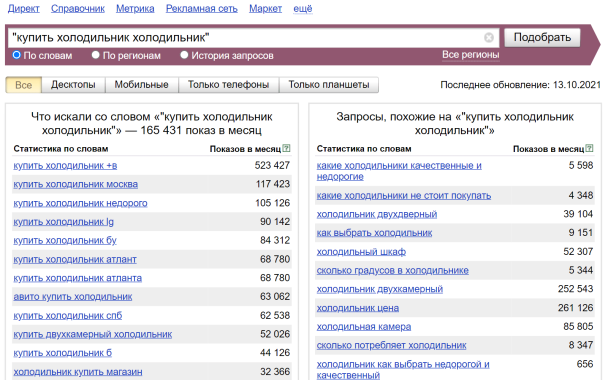
Task: Open query "купить холодильник lg"
Action: click(64, 222)
